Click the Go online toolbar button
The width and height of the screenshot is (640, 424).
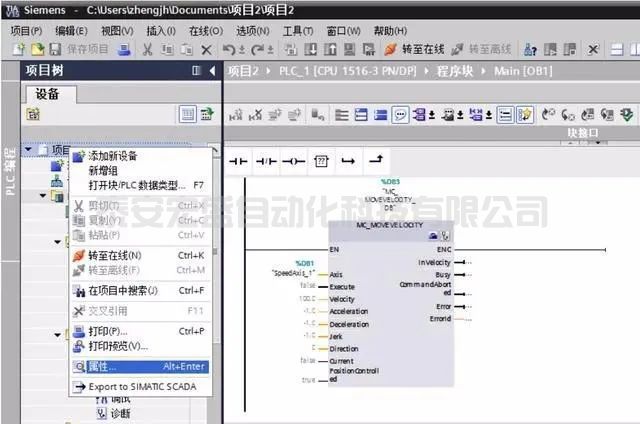(414, 49)
